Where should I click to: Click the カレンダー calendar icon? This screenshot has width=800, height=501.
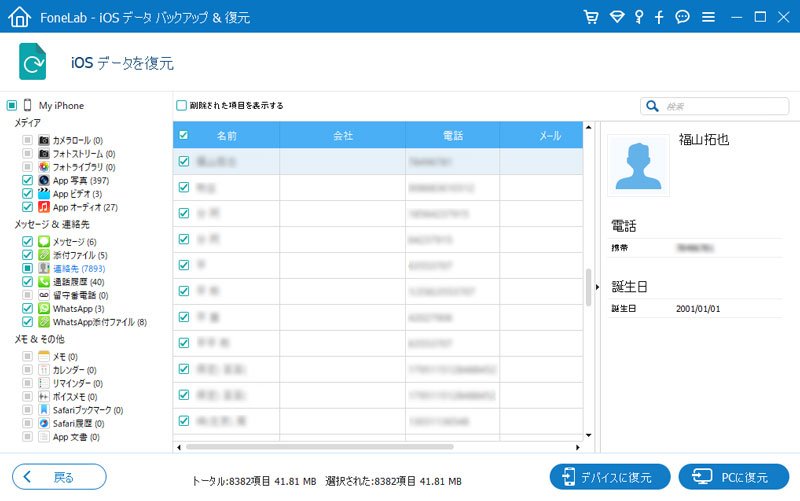pos(44,369)
